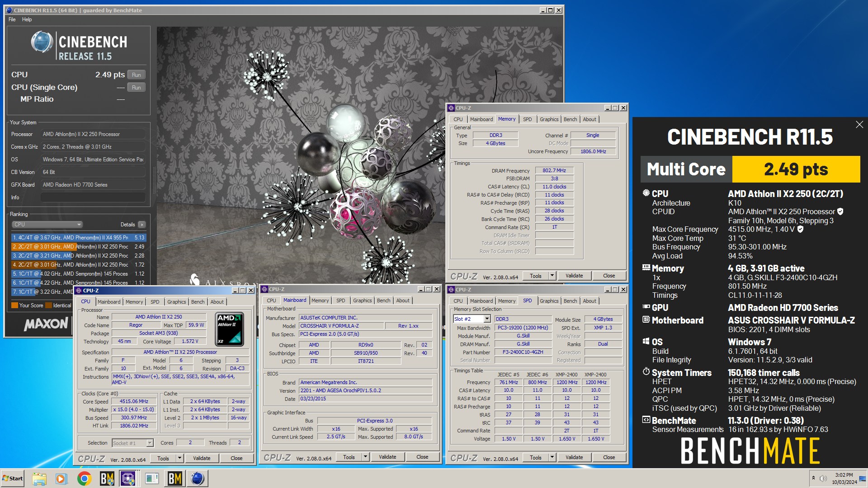This screenshot has width=868, height=488.
Task: Activate the Cinebench sphere taskbar icon
Action: [x=198, y=479]
